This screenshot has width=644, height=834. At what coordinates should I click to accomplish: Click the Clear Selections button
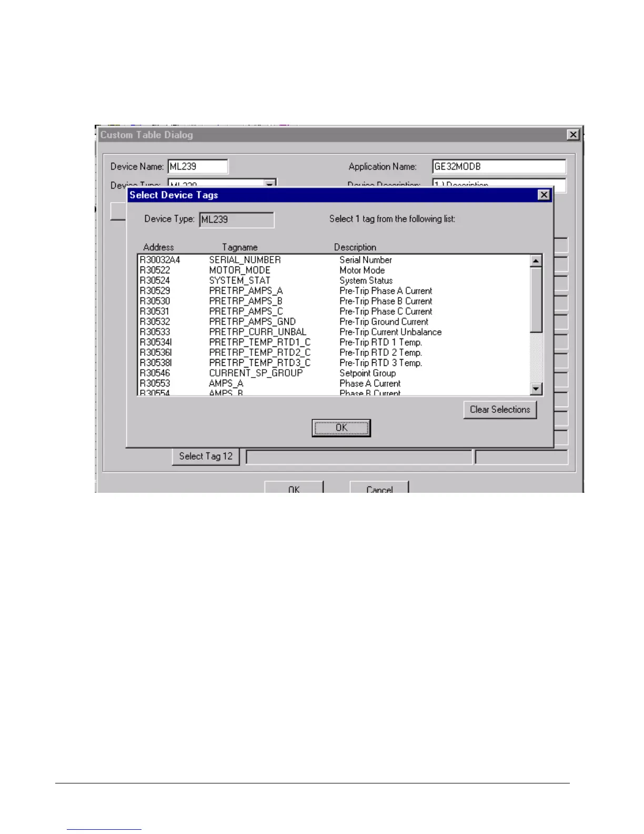coord(500,410)
